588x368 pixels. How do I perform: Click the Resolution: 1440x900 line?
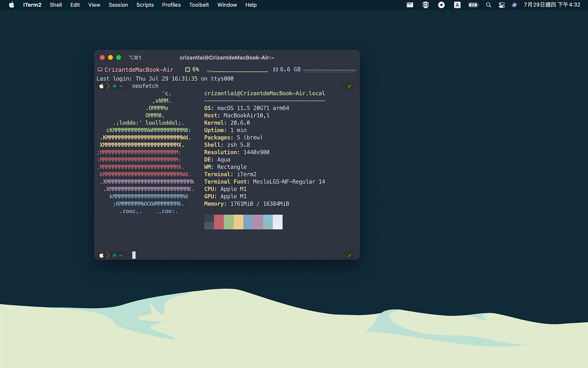[x=237, y=152]
